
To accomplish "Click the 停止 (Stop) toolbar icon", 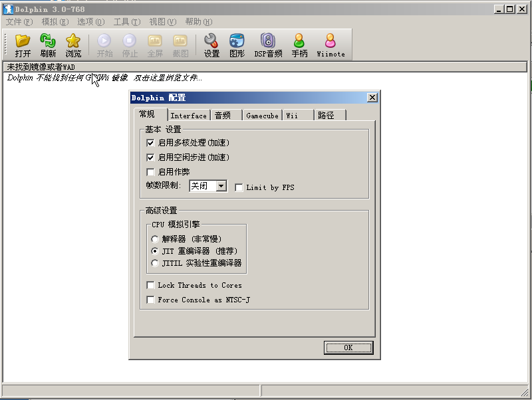I will [130, 45].
